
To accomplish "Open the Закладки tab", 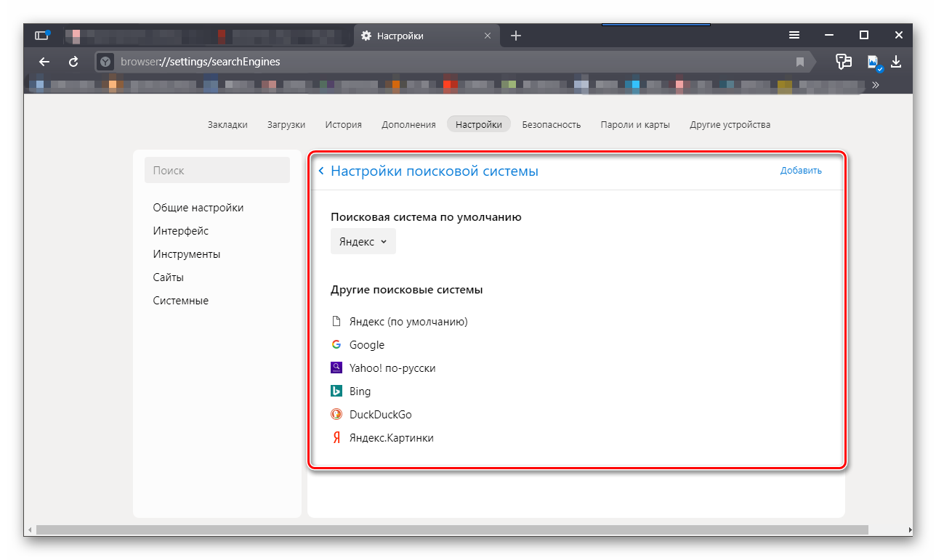I will point(227,124).
